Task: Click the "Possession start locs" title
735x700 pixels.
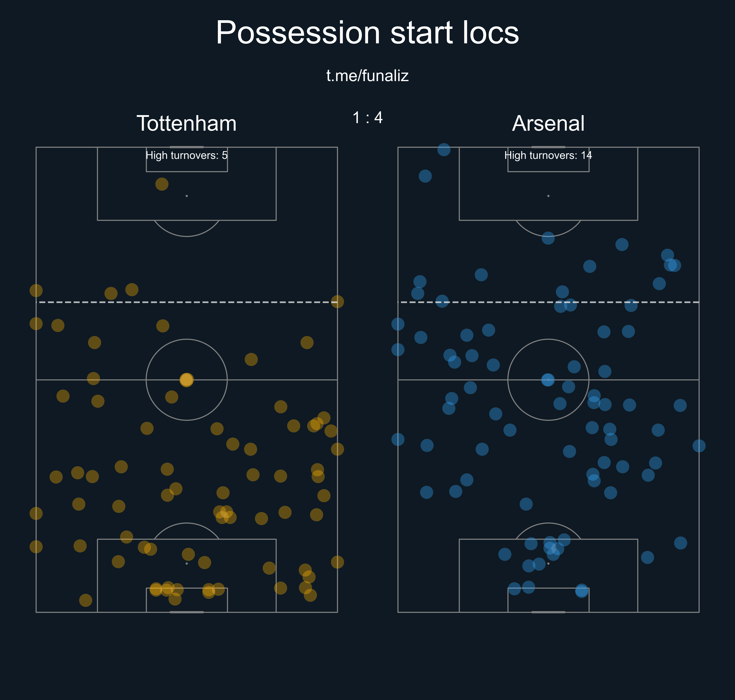Action: click(x=367, y=33)
